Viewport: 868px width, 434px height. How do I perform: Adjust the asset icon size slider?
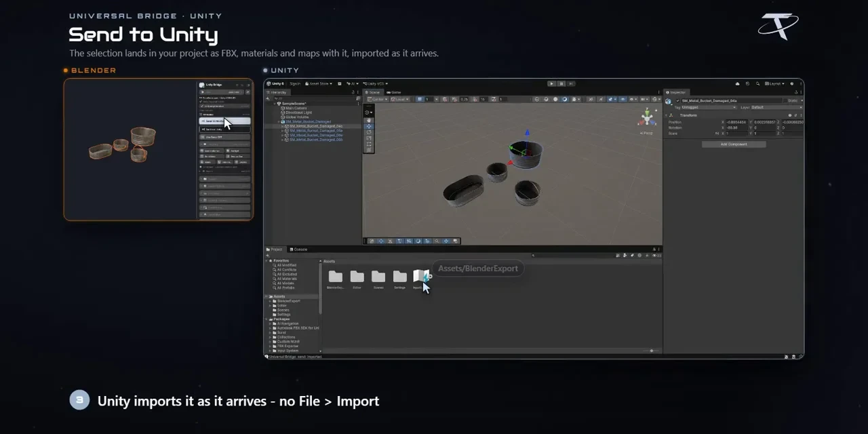[651, 351]
